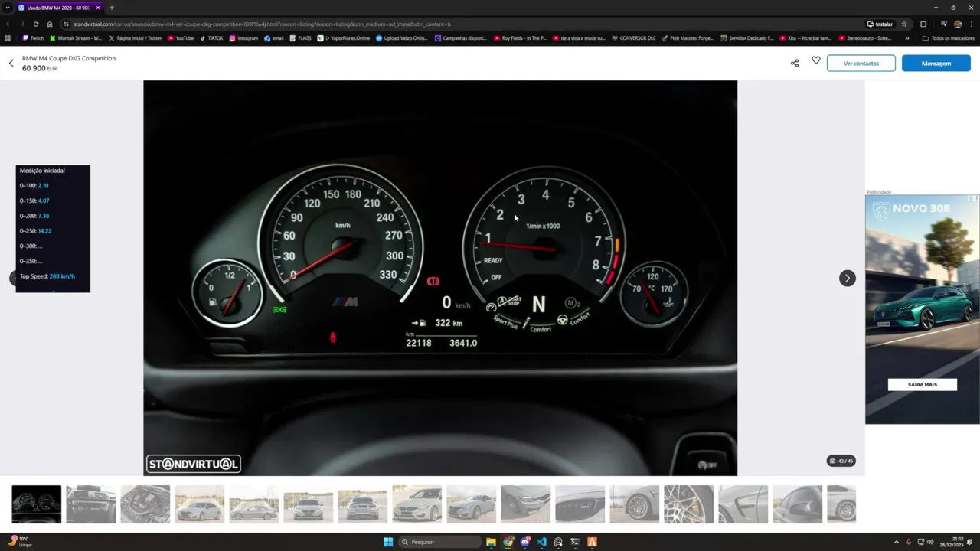Open the tab search dropdown arrow
The width and height of the screenshot is (980, 551).
point(8,8)
